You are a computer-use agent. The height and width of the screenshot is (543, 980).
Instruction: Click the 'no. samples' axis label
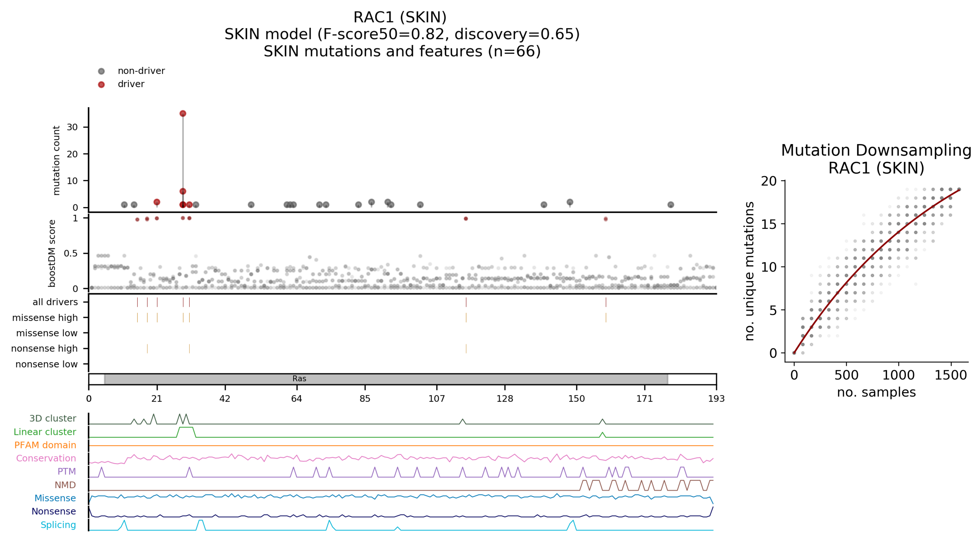pyautogui.click(x=876, y=392)
